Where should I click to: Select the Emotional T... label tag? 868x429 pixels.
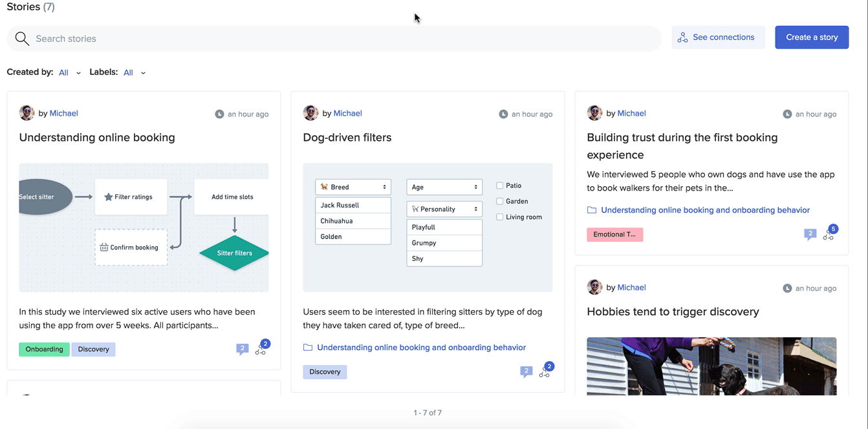point(615,235)
